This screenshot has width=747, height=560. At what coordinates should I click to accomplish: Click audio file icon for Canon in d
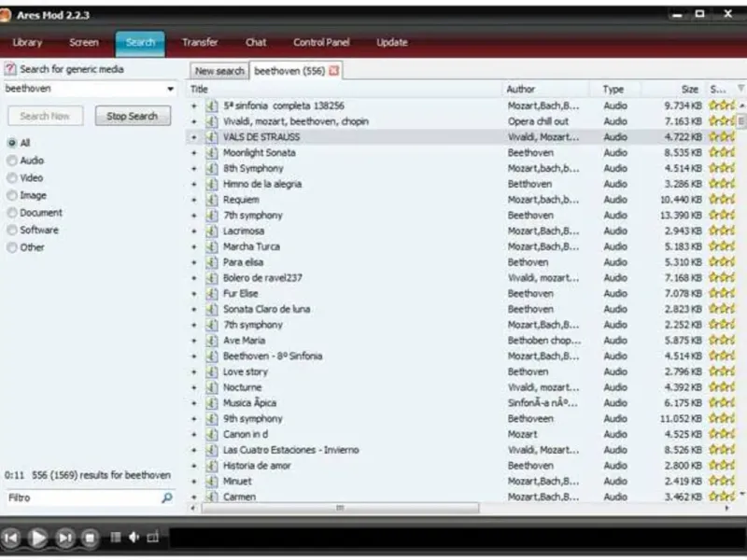tap(212, 434)
